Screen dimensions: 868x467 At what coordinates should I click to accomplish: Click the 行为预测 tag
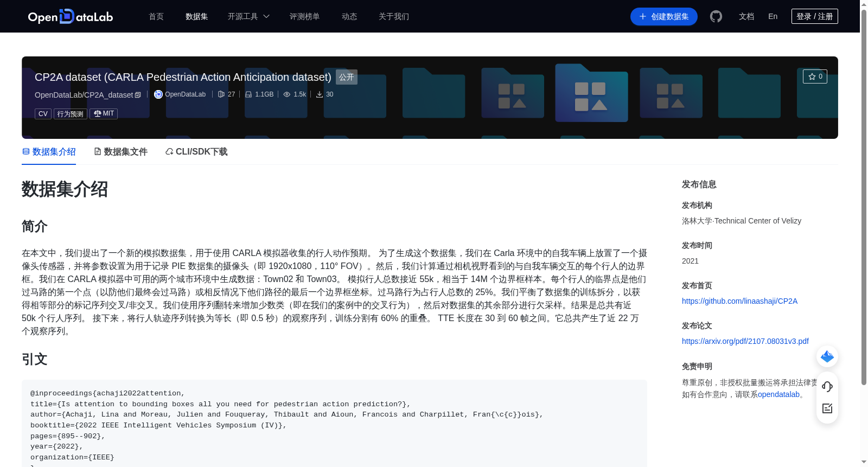click(71, 113)
